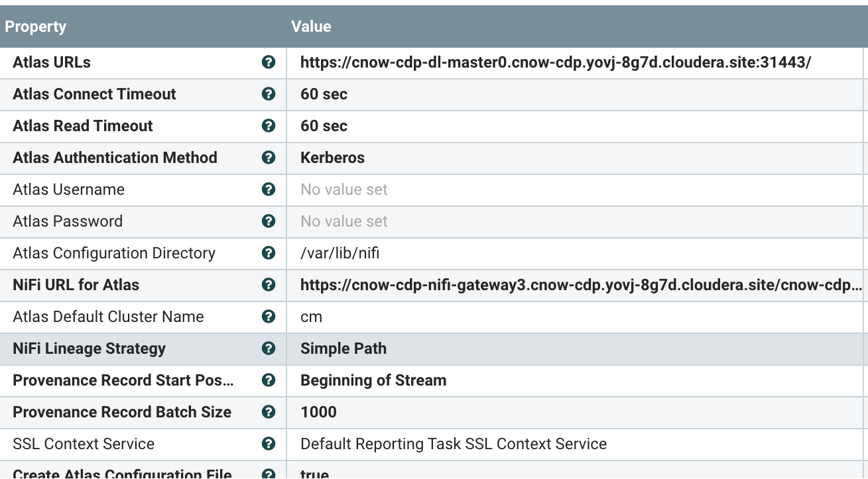Click help icon beside Atlas URLs

tap(269, 62)
